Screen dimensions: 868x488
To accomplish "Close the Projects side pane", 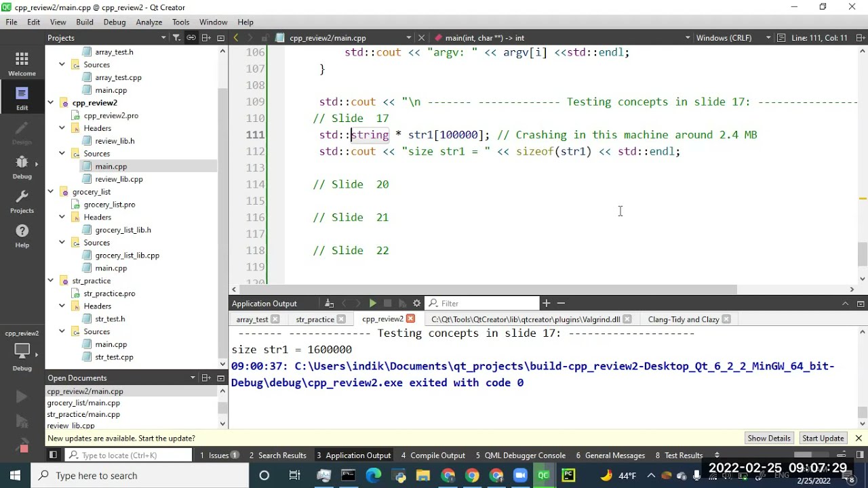I will point(220,38).
